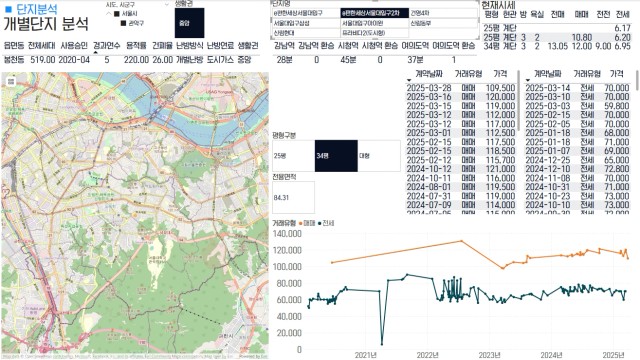The width and height of the screenshot is (640, 360).
Task: Select the 2025-03-14 전세 row
Action: (577, 88)
